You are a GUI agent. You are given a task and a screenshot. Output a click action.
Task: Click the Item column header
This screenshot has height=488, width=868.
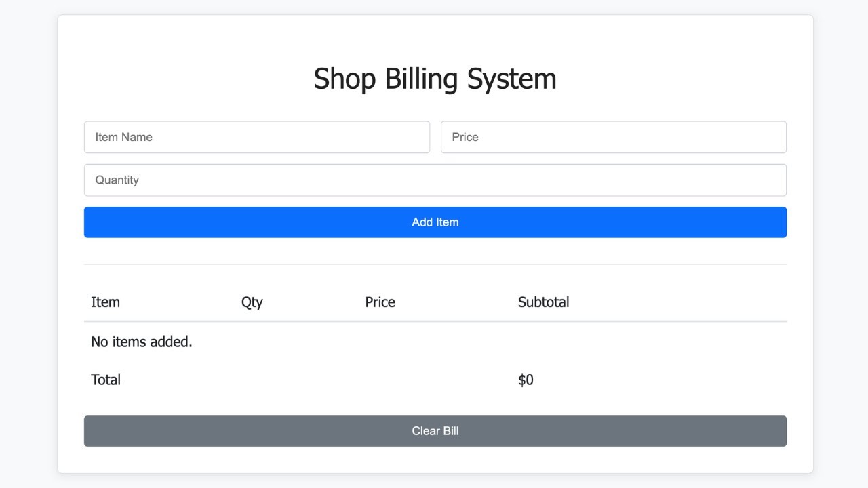click(x=106, y=302)
